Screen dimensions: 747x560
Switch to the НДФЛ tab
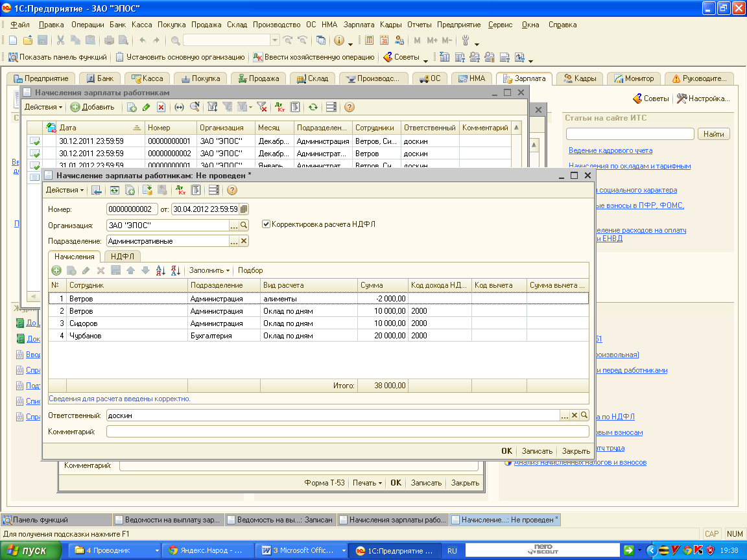click(123, 256)
